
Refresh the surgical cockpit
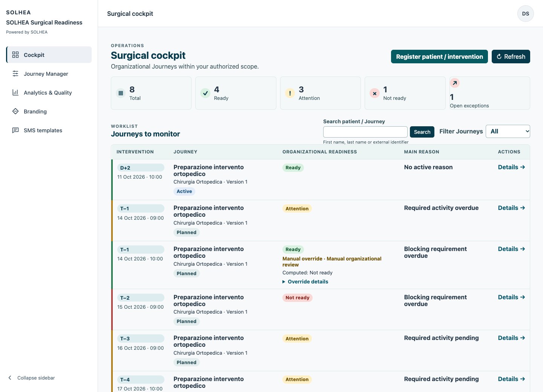pos(511,57)
